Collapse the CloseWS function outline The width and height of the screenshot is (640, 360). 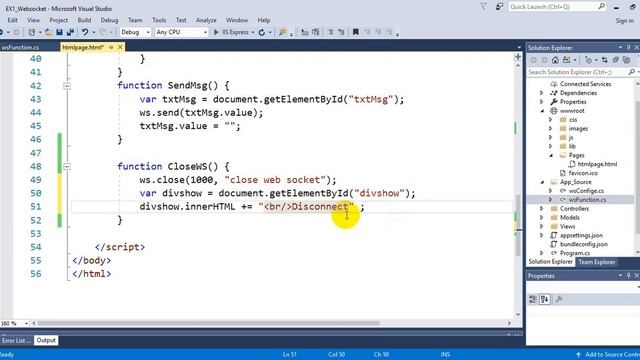67,167
